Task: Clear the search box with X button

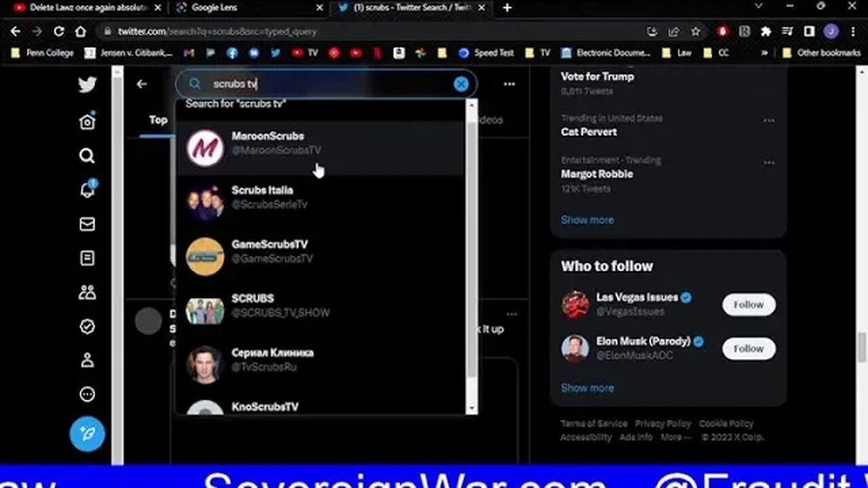Action: pos(461,84)
